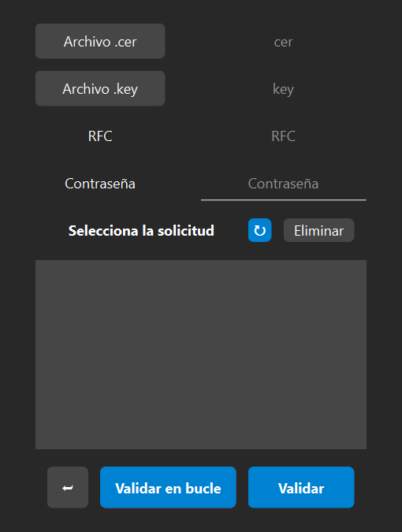402x532 pixels.
Task: Return to previous screen with the gray arrow icon
Action: 68,487
